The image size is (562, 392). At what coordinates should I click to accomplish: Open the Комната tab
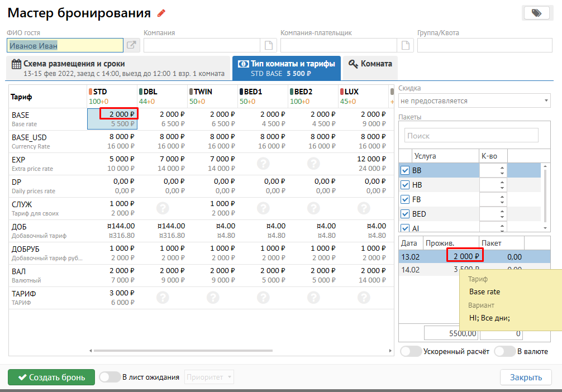(x=370, y=64)
